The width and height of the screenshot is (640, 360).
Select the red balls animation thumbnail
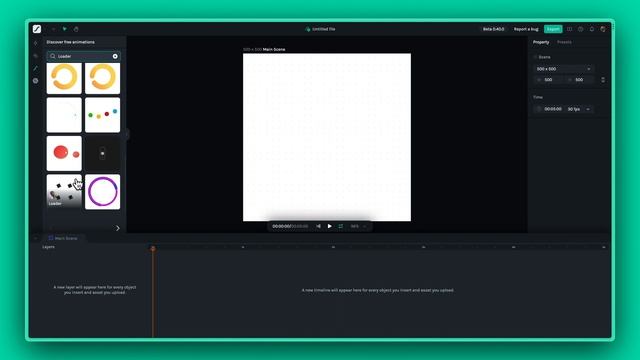[x=64, y=153]
